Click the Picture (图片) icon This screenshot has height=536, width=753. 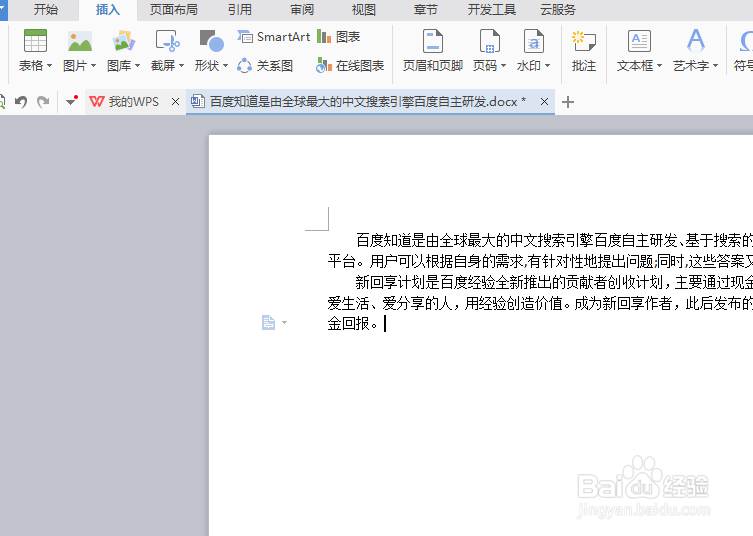pos(80,41)
